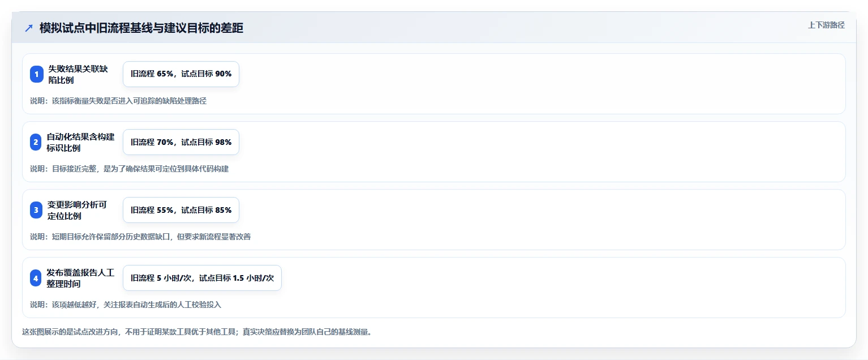This screenshot has height=360, width=868.
Task: Click the 旧流程 70%，试点目标 98% pill
Action: pos(181,142)
